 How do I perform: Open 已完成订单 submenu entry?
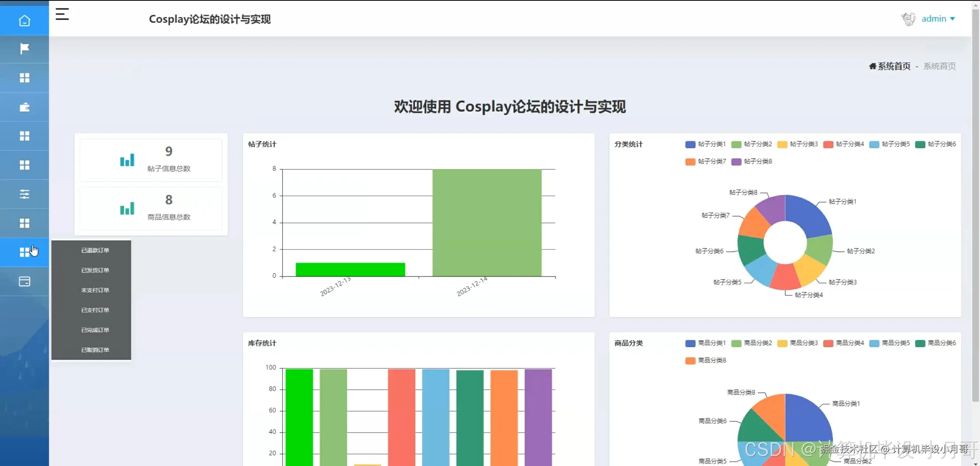click(95, 330)
